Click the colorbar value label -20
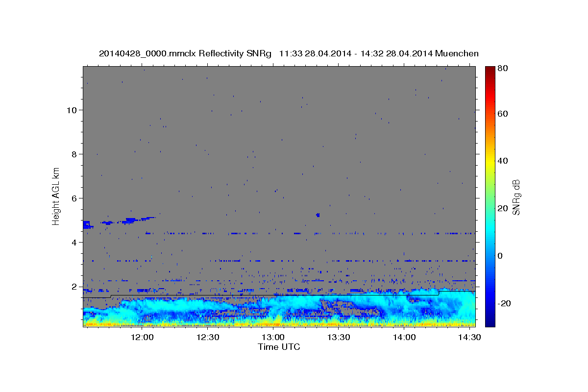 504,303
